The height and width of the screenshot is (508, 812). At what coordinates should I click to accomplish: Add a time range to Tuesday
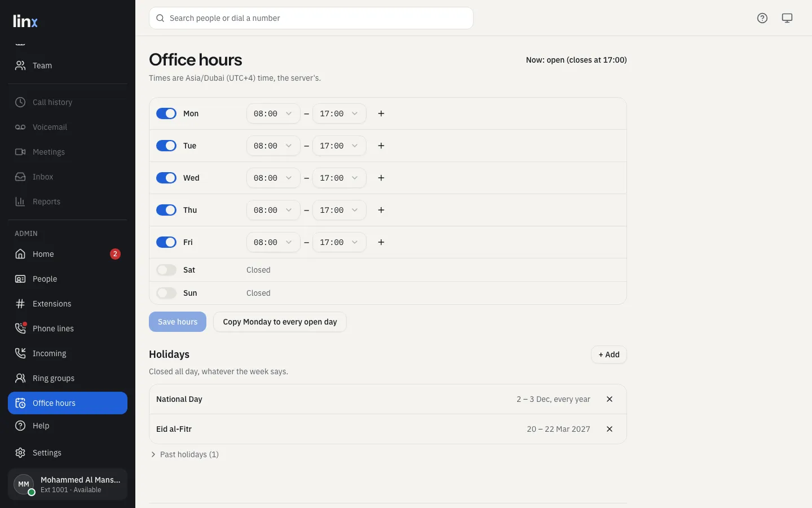pos(381,146)
